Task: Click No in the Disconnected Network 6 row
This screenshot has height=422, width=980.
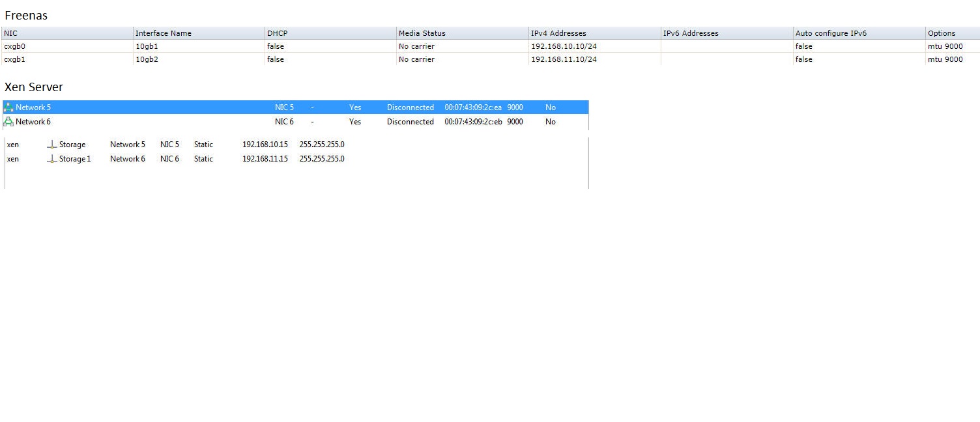Action: tap(551, 122)
